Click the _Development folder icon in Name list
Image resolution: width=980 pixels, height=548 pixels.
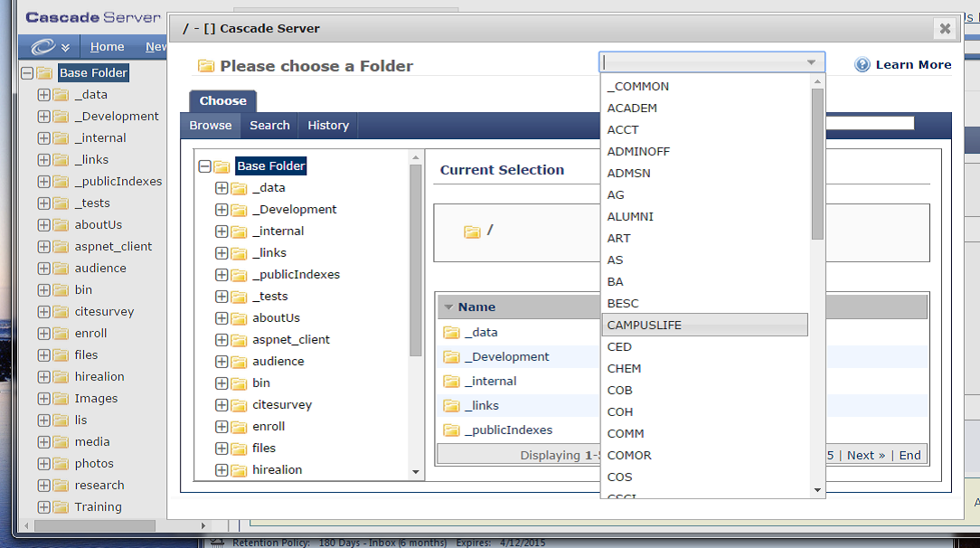pos(451,357)
